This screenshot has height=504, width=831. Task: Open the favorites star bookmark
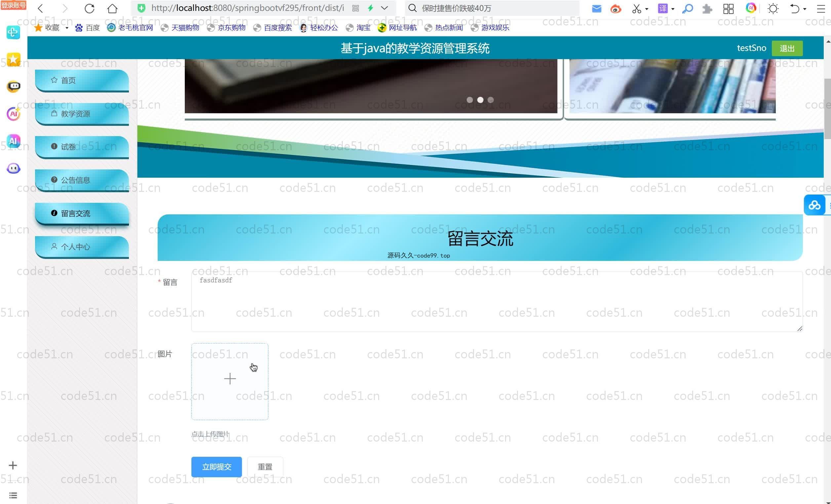click(x=47, y=28)
